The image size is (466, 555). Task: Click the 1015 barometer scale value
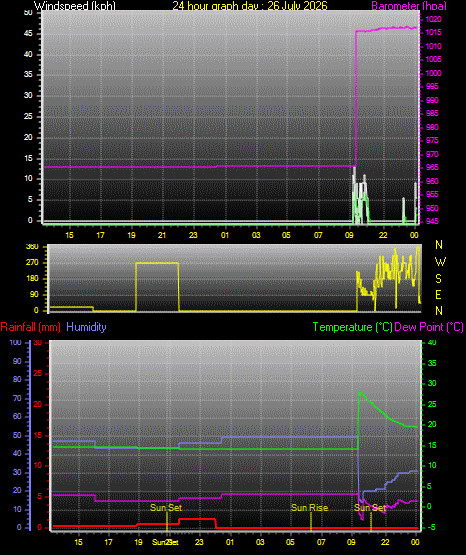coord(433,33)
